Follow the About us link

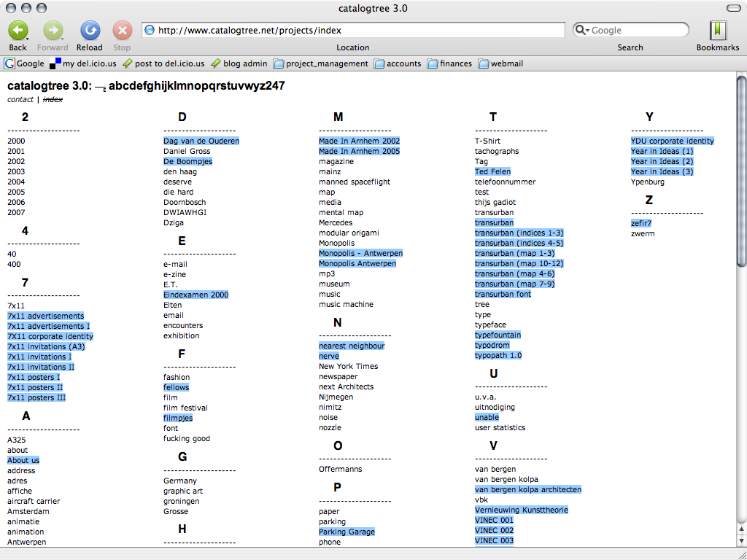pos(23,460)
